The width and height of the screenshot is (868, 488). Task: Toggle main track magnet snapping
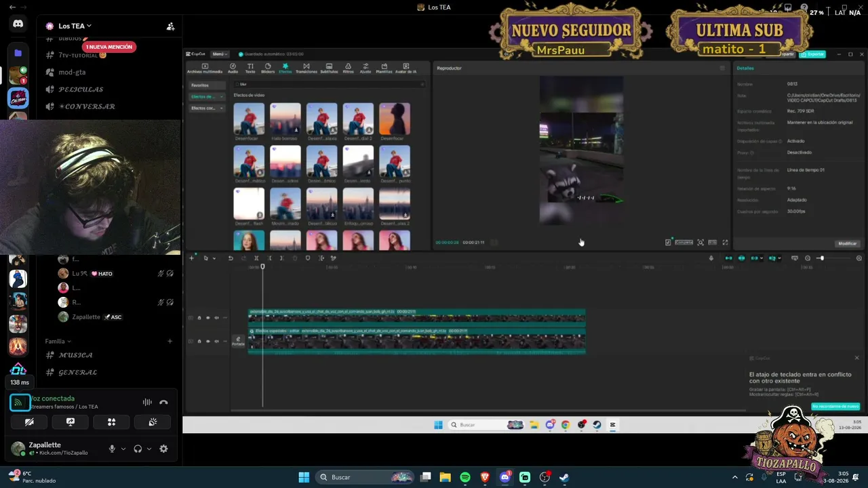pos(728,258)
